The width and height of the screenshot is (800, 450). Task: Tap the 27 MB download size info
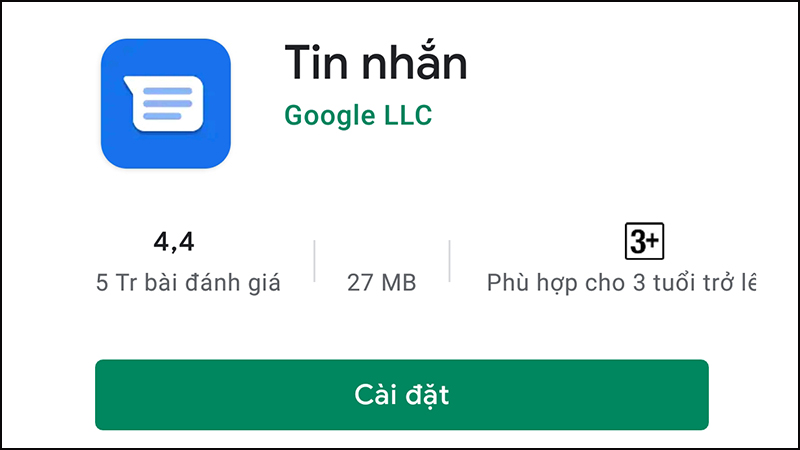(x=382, y=283)
